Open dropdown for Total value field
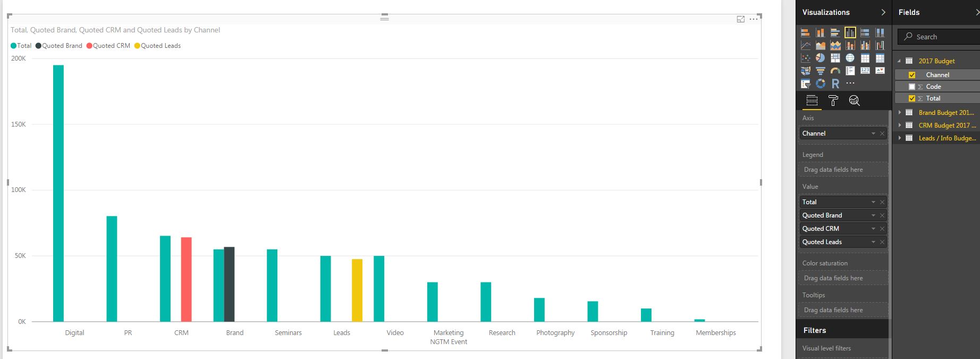Screen dimensions: 980x359 [x=873, y=202]
